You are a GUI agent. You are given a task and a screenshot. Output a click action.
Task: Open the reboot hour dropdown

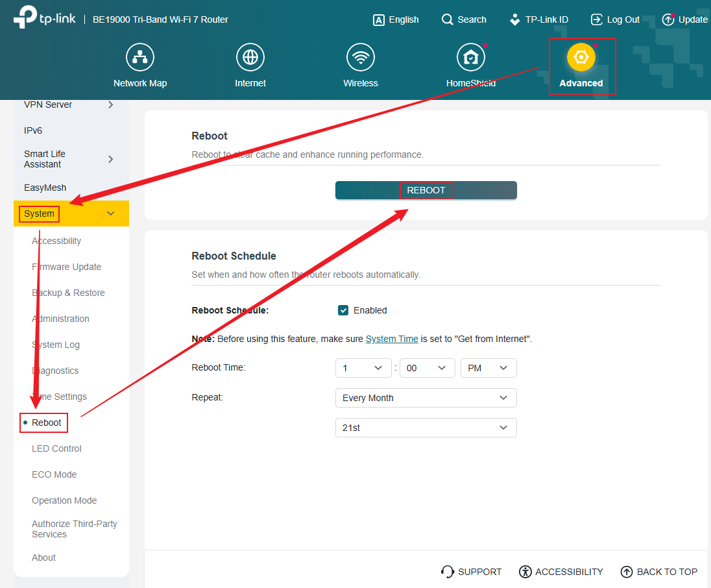(x=363, y=368)
